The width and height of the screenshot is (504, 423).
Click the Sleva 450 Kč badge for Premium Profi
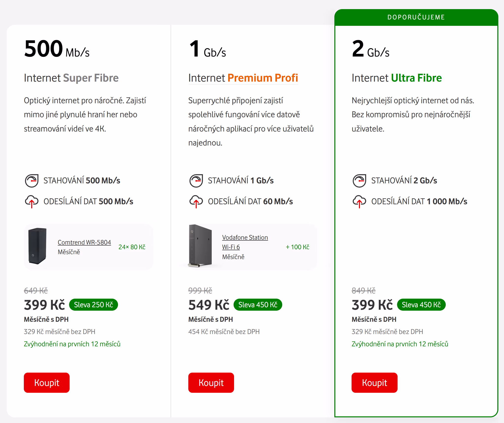(258, 305)
